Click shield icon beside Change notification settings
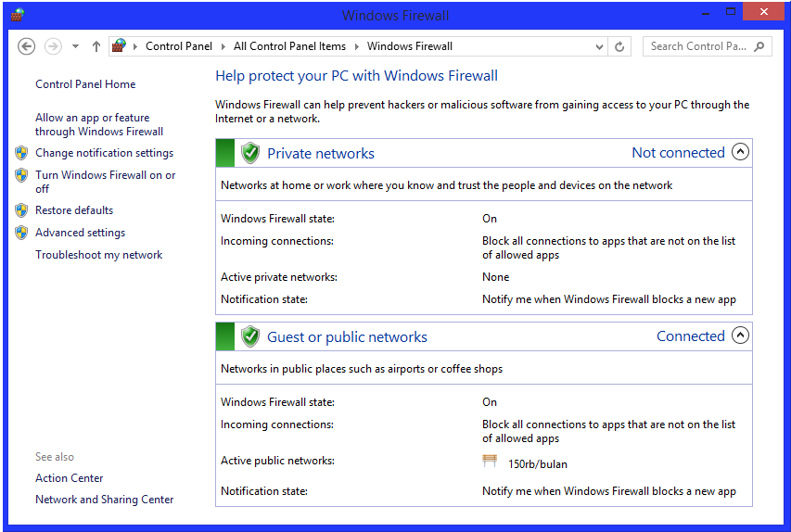 (x=21, y=153)
